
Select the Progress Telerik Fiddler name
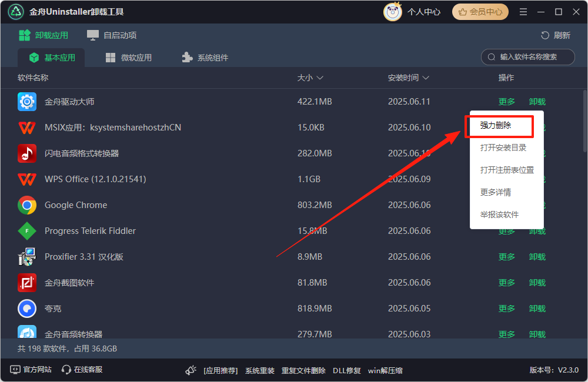pyautogui.click(x=90, y=231)
